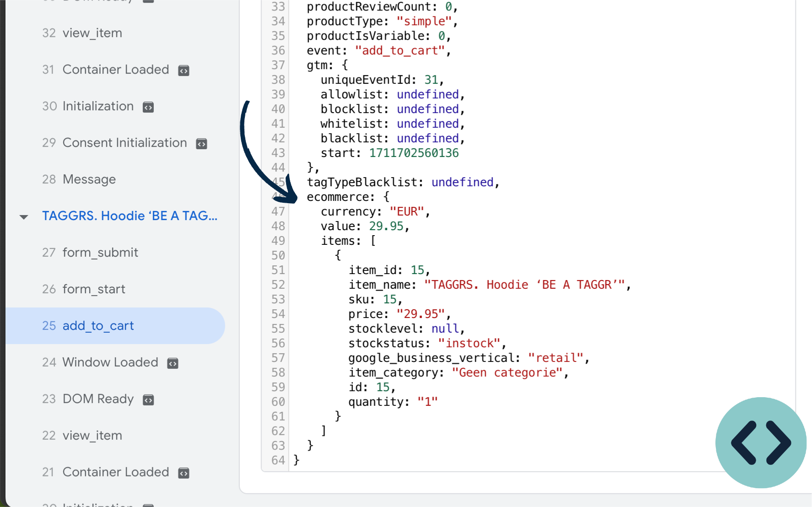
Task: Select event 31 Container Loaded
Action: (106, 70)
